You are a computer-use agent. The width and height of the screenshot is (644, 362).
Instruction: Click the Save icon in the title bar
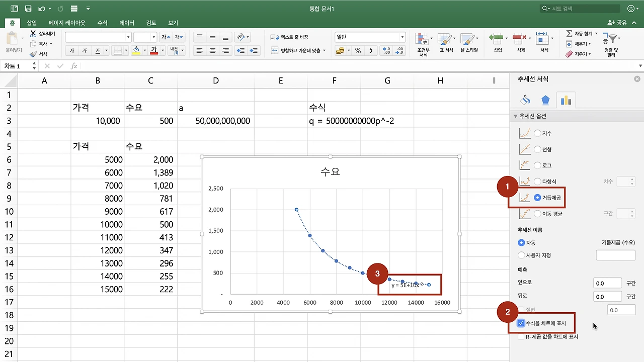[28, 9]
